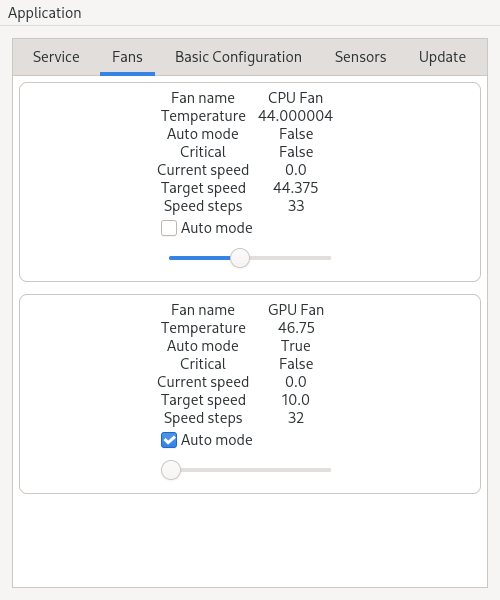Click the GPU Fan speed steps value 32

coord(296,418)
